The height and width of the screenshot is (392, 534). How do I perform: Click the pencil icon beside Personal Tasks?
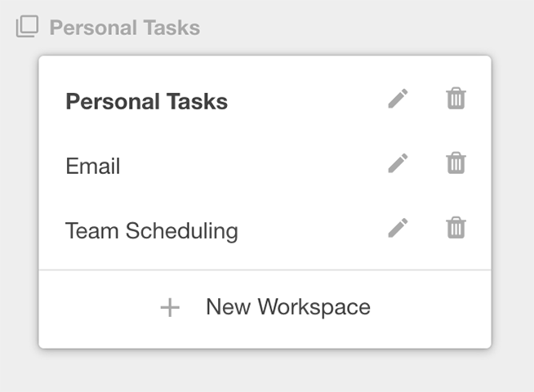[x=398, y=99]
